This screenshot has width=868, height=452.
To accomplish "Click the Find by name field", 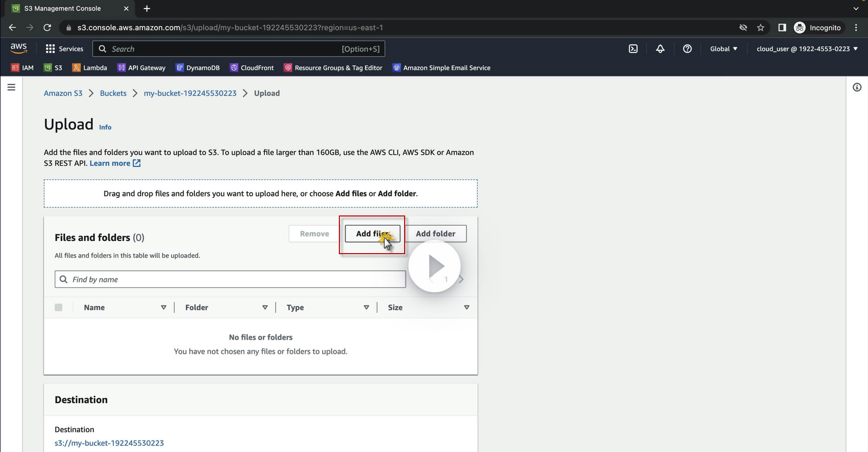I will tap(230, 279).
